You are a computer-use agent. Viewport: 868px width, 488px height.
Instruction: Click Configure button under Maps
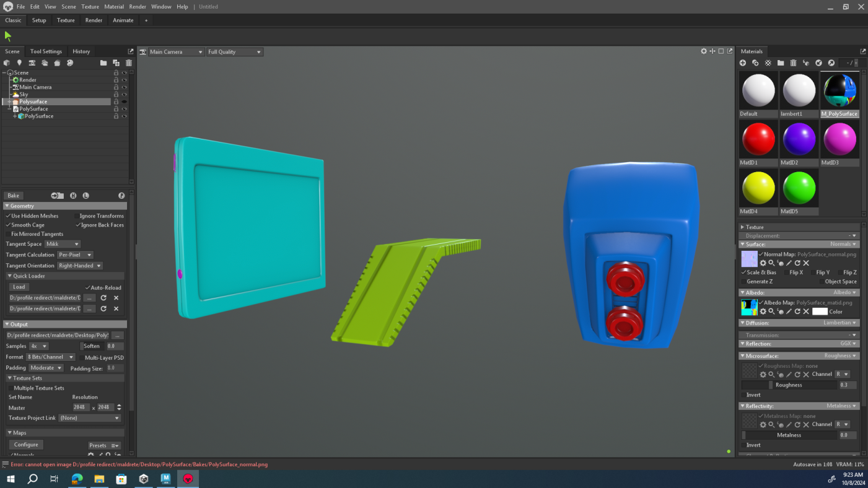point(26,445)
